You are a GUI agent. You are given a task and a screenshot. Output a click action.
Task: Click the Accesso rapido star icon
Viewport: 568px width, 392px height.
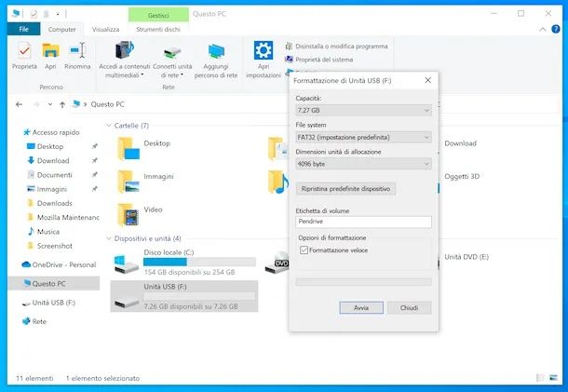[x=26, y=132]
